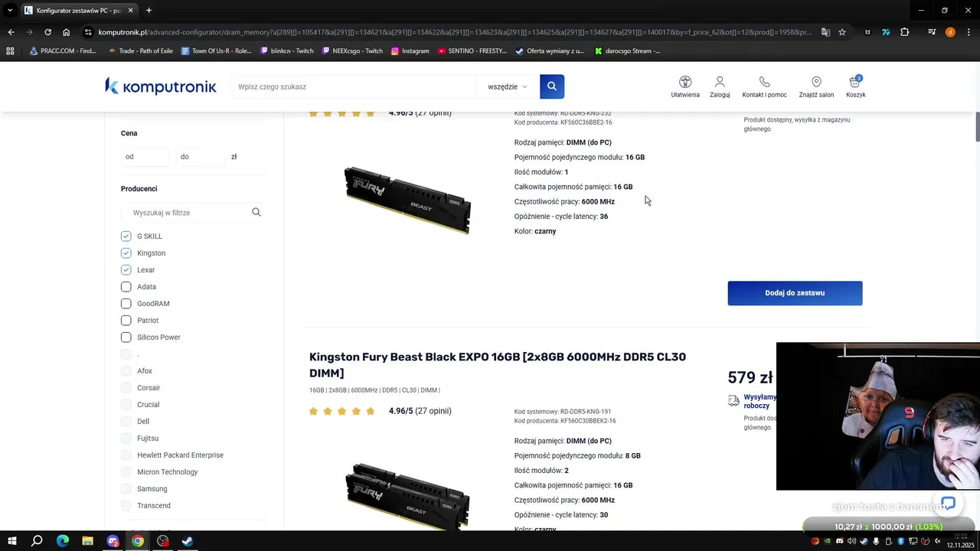Open the Zaloguj account icon
The image size is (980, 551).
pyautogui.click(x=720, y=86)
